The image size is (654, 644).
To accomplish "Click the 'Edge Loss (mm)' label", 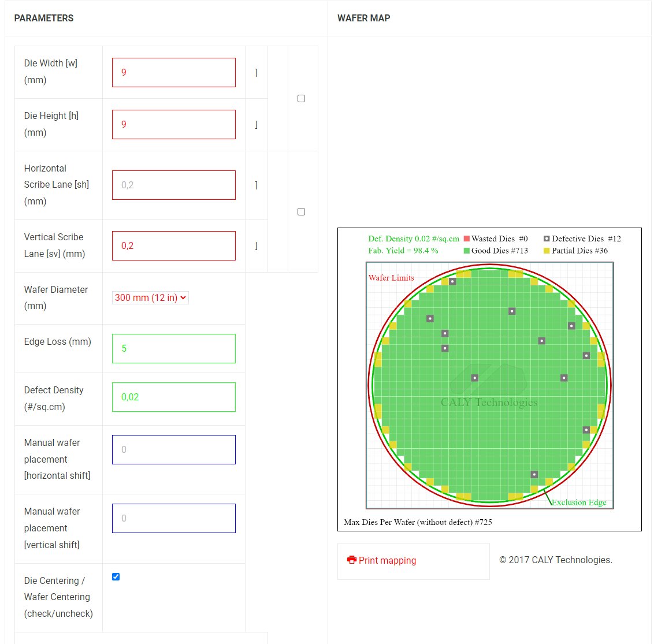I will pyautogui.click(x=58, y=341).
